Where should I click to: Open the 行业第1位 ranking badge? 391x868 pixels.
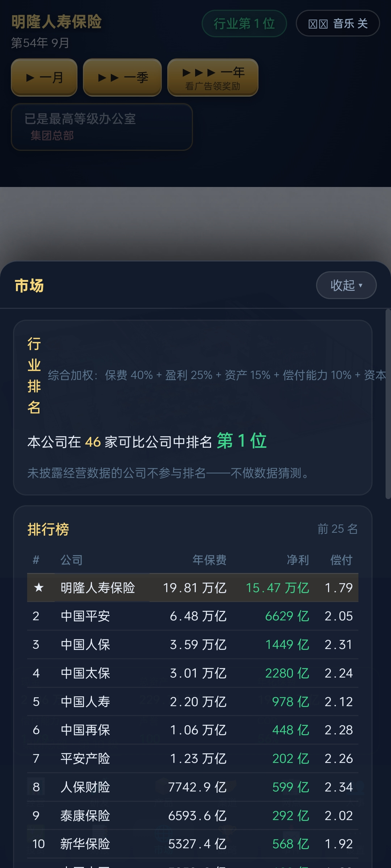244,24
